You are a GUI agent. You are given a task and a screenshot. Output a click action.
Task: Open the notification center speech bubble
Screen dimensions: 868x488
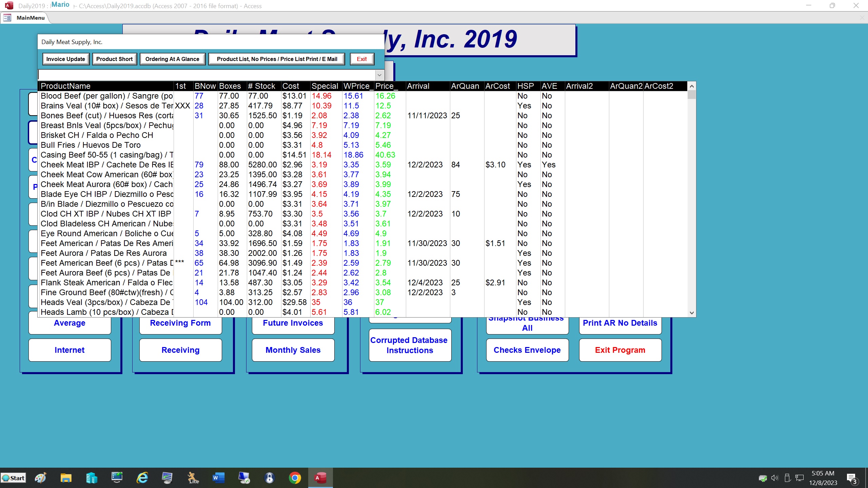pyautogui.click(x=851, y=478)
